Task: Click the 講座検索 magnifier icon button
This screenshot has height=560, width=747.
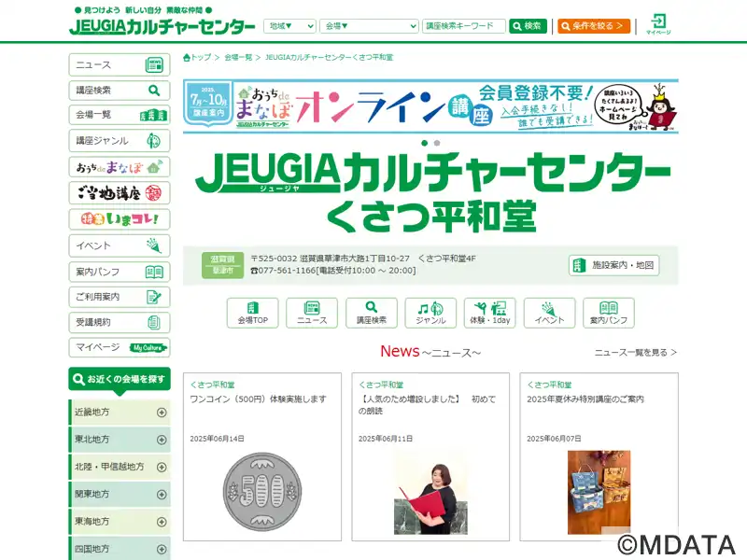Action: tap(372, 313)
